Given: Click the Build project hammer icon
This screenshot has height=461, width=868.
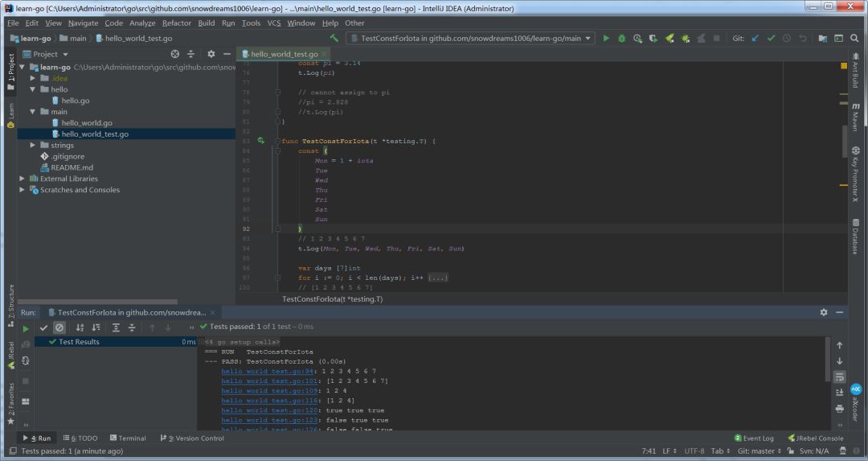Looking at the screenshot, I should click(334, 38).
